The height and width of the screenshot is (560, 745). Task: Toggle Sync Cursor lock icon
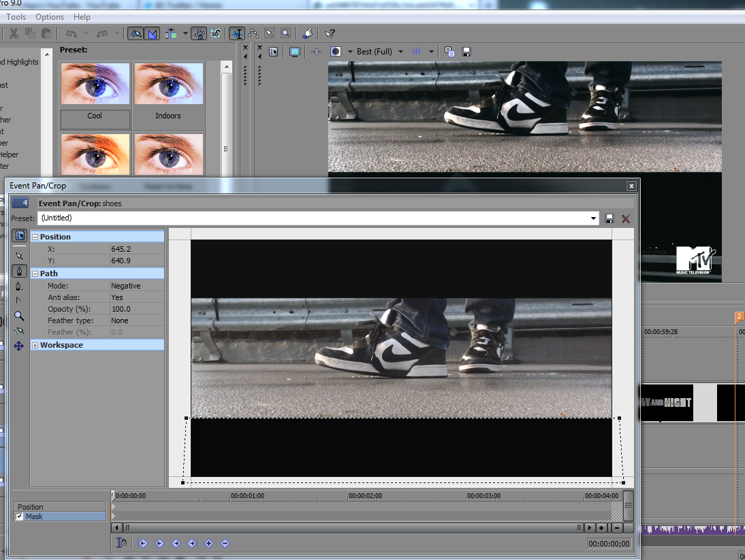122,543
